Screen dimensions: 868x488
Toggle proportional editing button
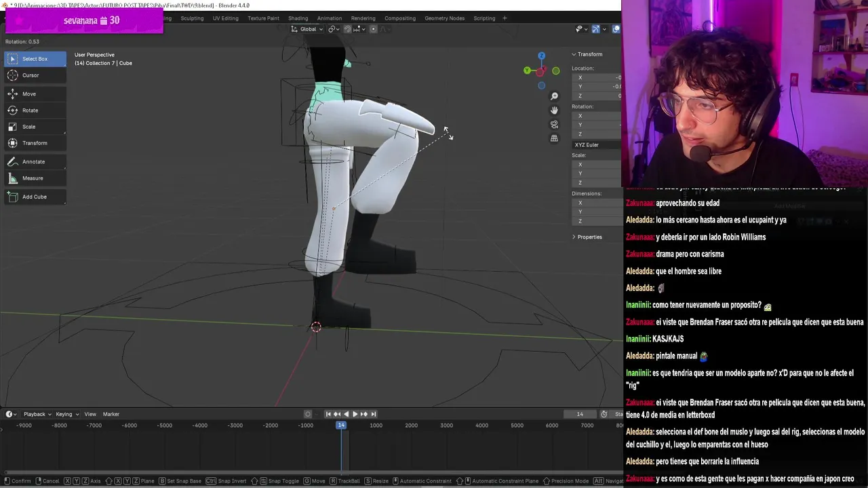click(x=373, y=29)
